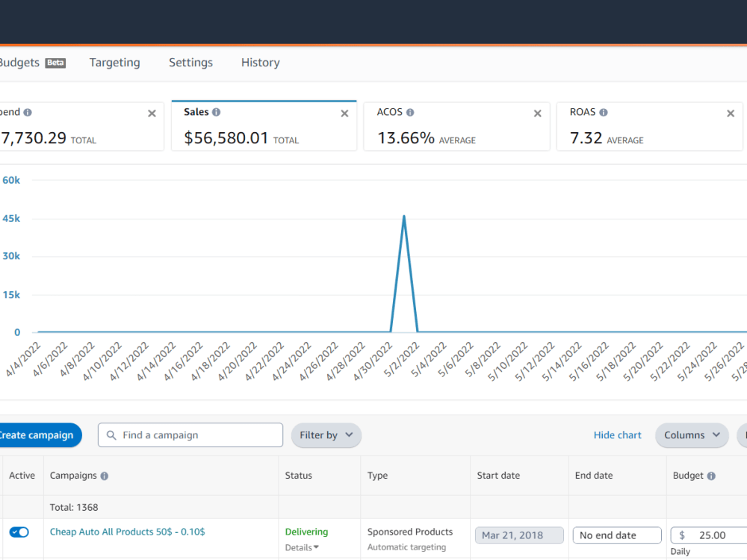Click the search magnifier icon
747x560 pixels.
point(111,435)
